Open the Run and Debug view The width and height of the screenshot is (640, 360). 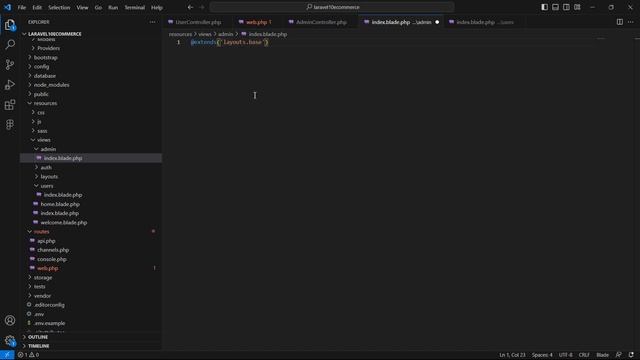click(x=10, y=84)
